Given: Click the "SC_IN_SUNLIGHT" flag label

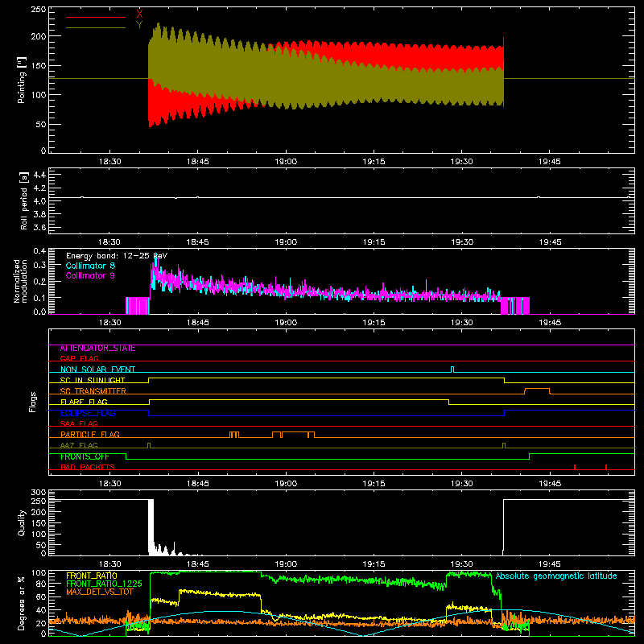Looking at the screenshot, I should [x=93, y=380].
